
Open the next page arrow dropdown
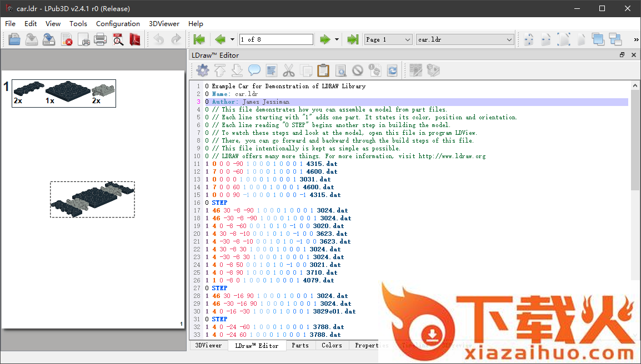337,39
